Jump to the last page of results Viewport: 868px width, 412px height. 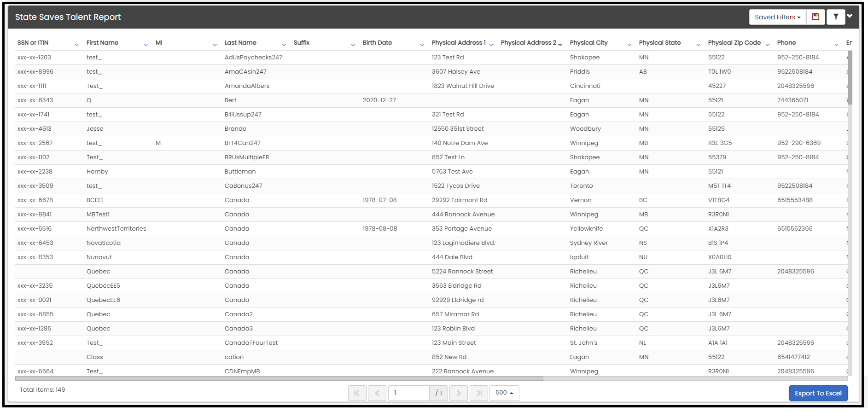click(x=479, y=393)
